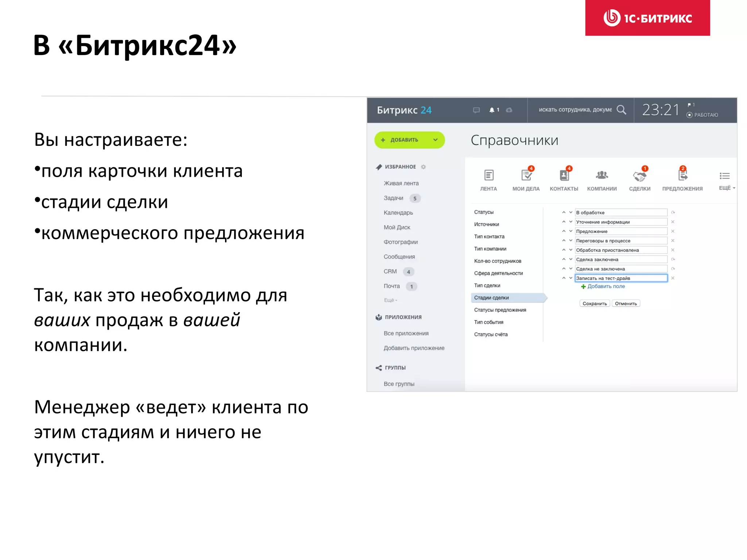
Task: Click the Отменить button
Action: (626, 303)
